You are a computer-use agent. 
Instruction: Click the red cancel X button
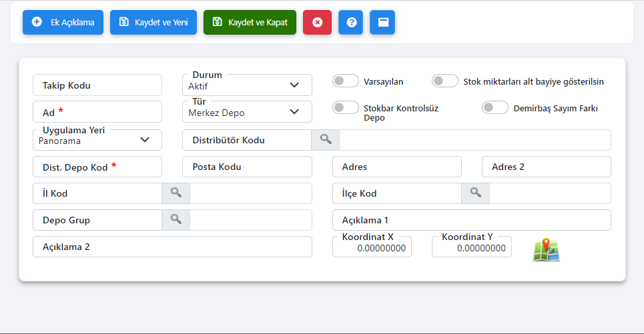coord(317,22)
